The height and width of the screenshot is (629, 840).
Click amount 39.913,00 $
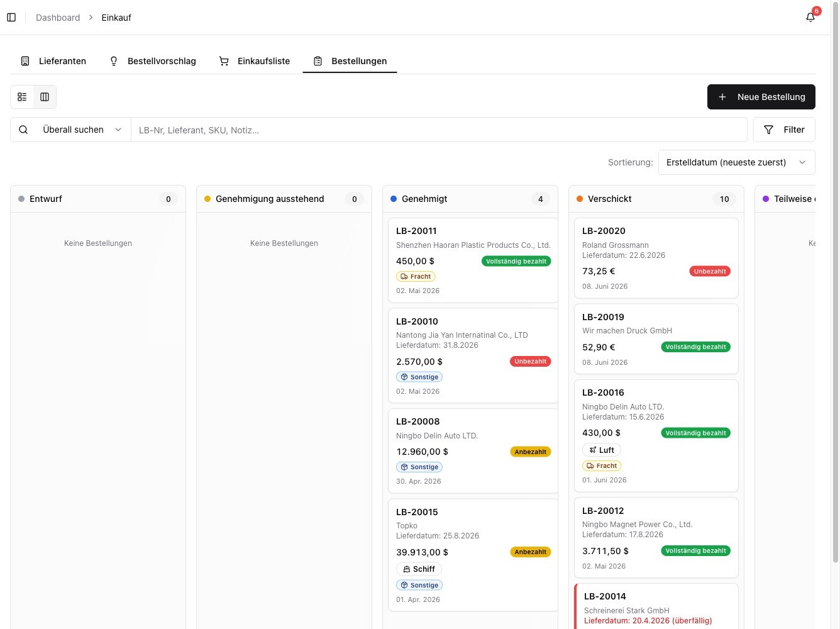[x=422, y=552]
